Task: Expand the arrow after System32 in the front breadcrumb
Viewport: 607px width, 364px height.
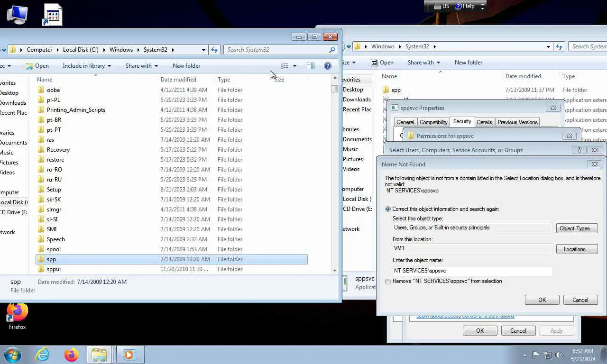Action: [x=173, y=50]
